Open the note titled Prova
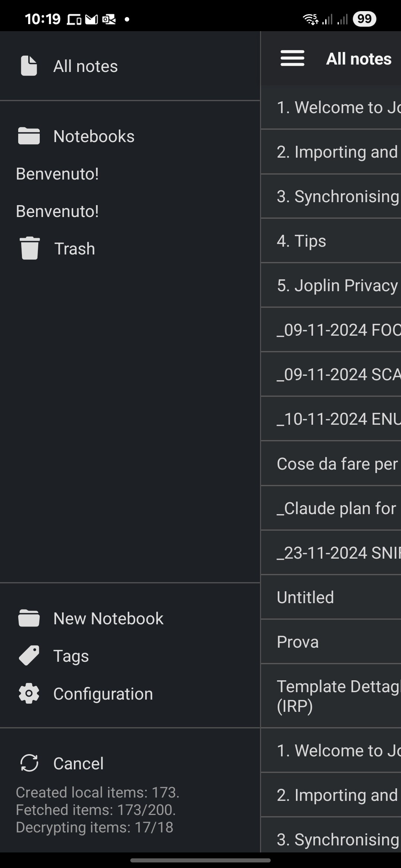 331,642
